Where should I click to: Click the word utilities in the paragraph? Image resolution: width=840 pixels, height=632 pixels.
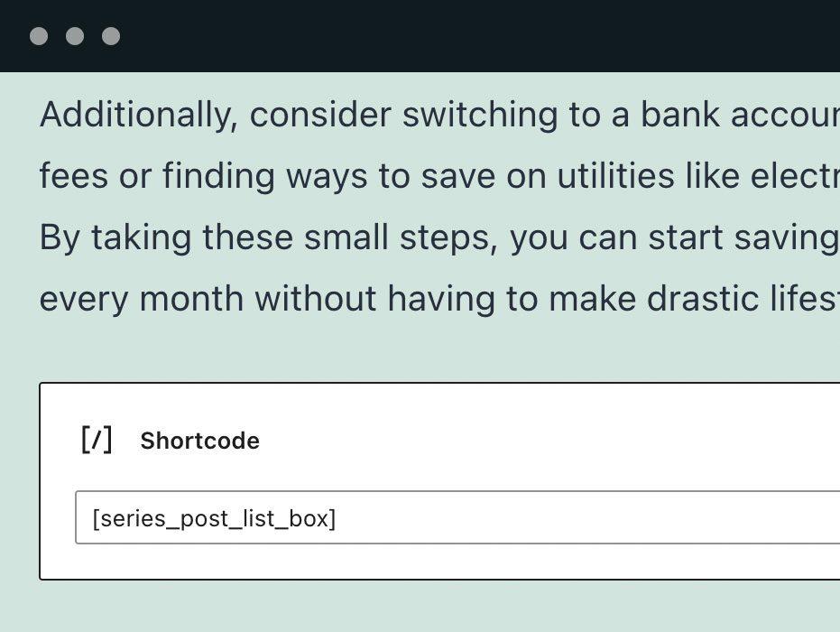[615, 176]
